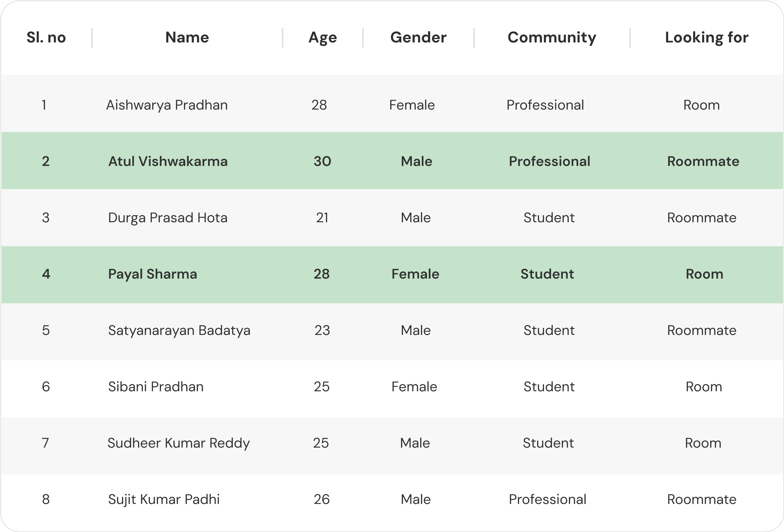Click the highlighted Payal Sharma name
Image resolution: width=784 pixels, height=532 pixels.
(x=152, y=274)
